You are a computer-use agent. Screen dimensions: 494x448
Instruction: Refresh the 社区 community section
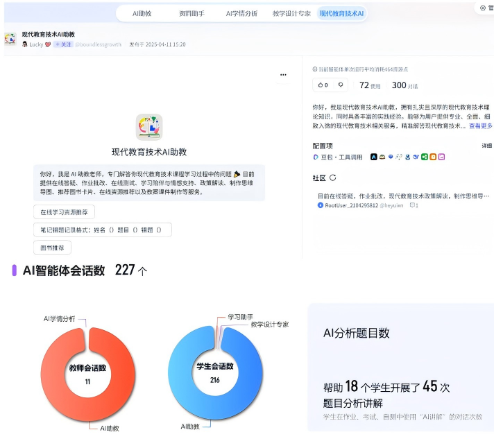pyautogui.click(x=333, y=178)
